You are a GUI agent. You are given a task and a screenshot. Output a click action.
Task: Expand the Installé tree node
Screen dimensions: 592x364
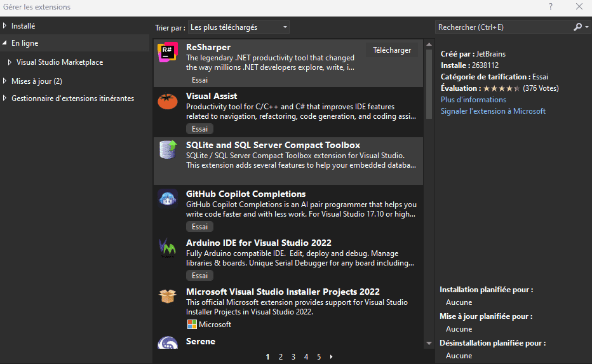click(x=4, y=25)
